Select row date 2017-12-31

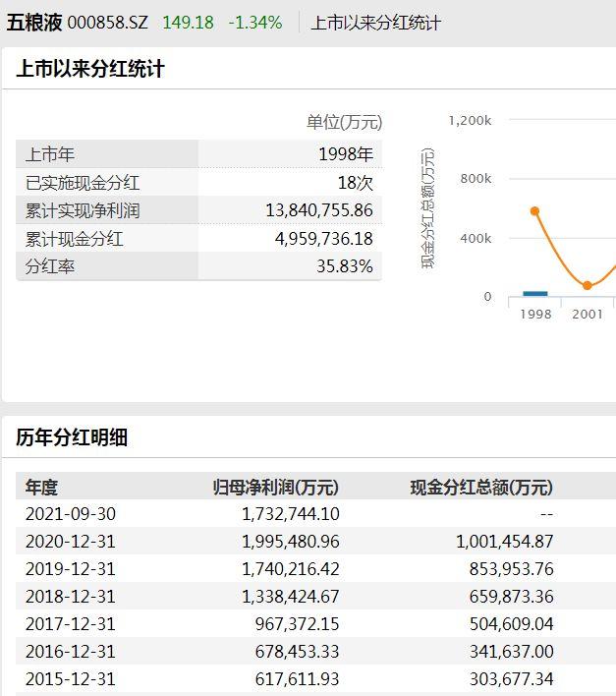71,624
